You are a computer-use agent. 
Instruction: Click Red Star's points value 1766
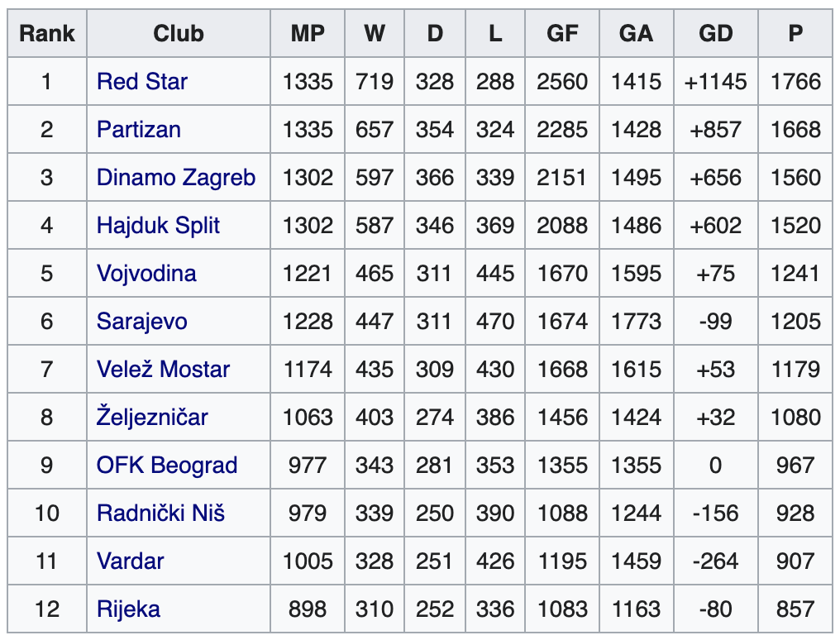pos(795,82)
